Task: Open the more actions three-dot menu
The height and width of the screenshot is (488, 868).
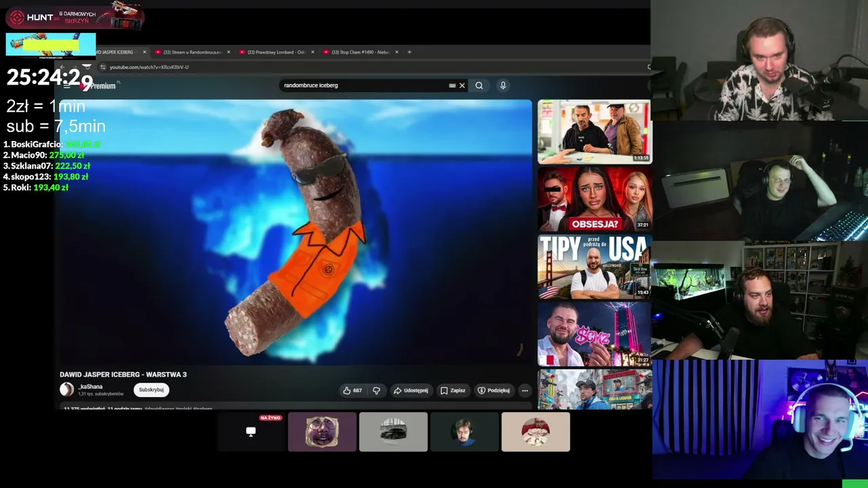Action: coord(525,390)
